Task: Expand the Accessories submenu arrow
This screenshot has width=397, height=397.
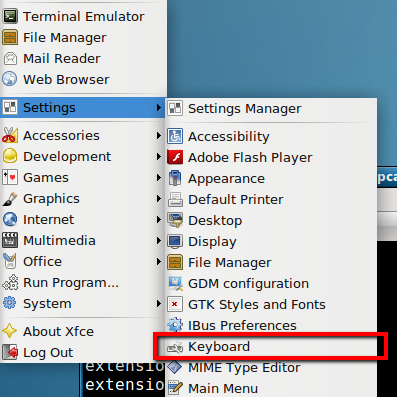Action: pyautogui.click(x=159, y=135)
